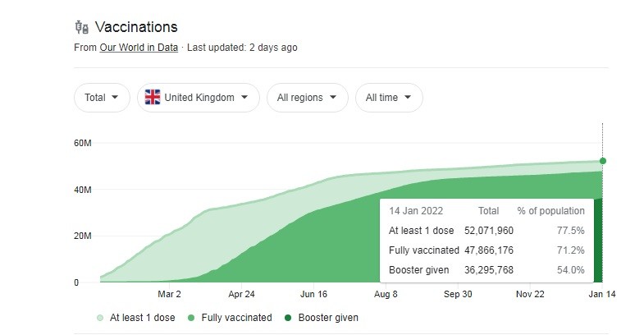644x335 pixels.
Task: Click the At least 1 dose legend dot
Action: pyautogui.click(x=100, y=317)
